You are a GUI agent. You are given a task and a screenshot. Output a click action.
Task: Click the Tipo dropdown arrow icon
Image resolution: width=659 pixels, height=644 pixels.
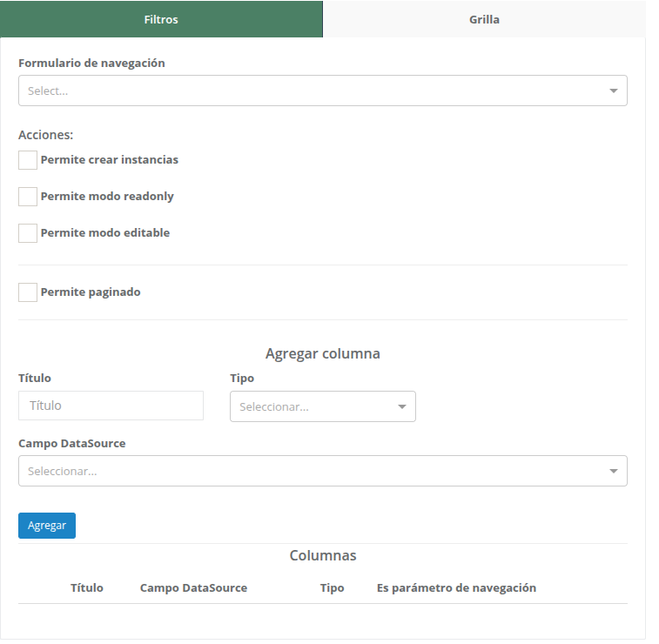401,406
